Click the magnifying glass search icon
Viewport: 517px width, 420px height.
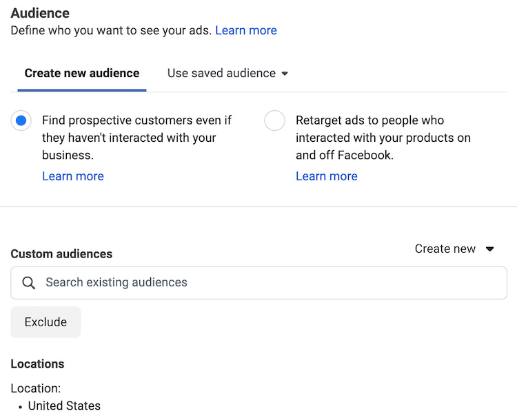(x=28, y=283)
